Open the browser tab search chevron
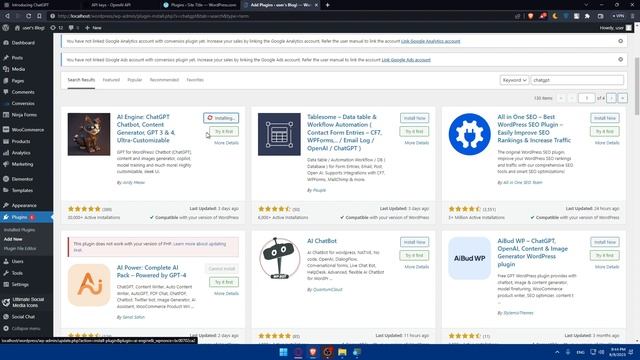 (x=586, y=5)
